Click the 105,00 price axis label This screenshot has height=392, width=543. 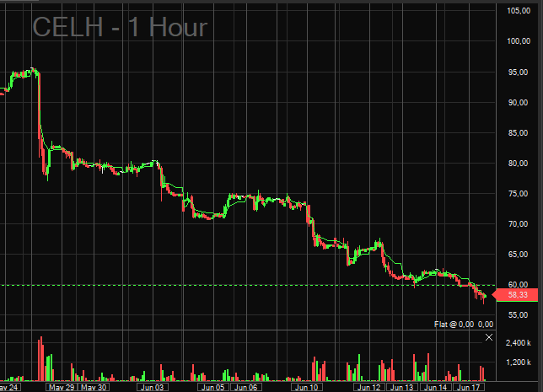tap(519, 11)
